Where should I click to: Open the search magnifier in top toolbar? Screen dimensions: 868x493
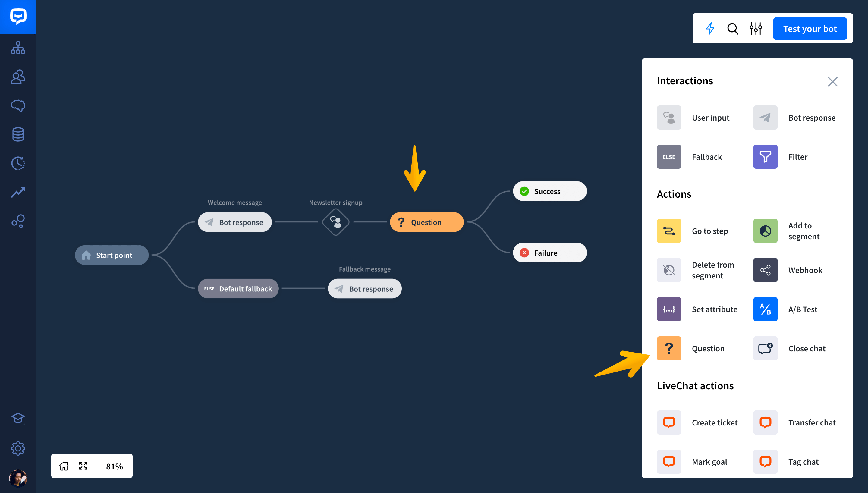[x=733, y=29]
